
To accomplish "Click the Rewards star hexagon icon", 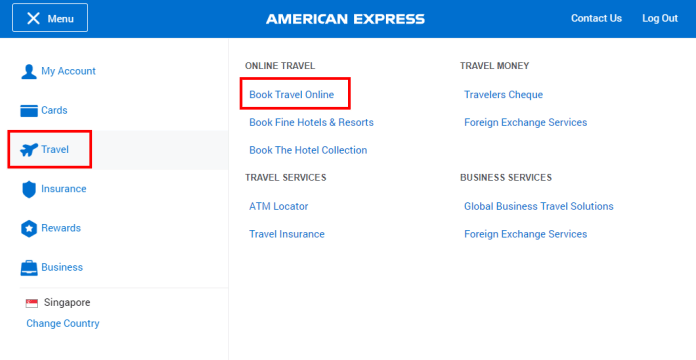I will pos(29,229).
